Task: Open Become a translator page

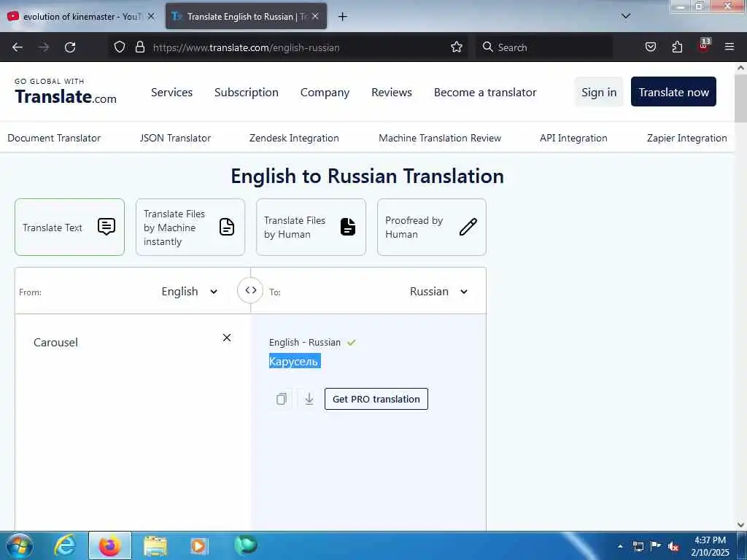Action: (485, 93)
